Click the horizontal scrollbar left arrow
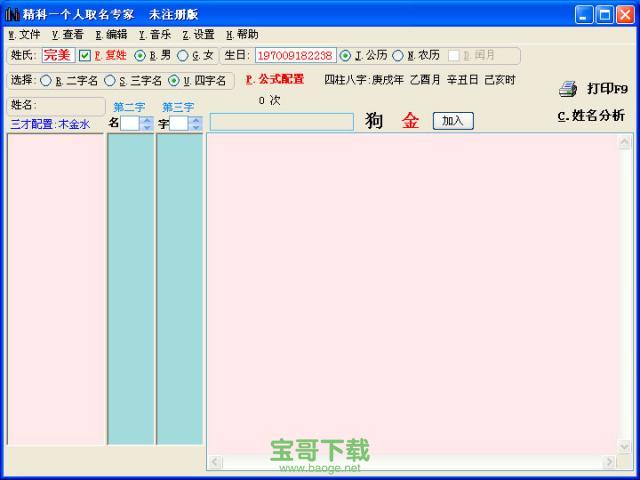Image resolution: width=640 pixels, height=480 pixels. 215,462
